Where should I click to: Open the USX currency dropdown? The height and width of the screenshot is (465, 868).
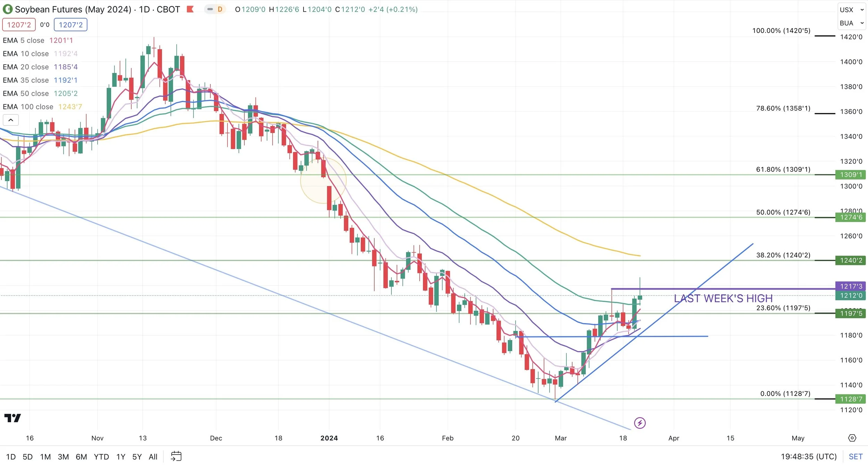[x=851, y=10]
